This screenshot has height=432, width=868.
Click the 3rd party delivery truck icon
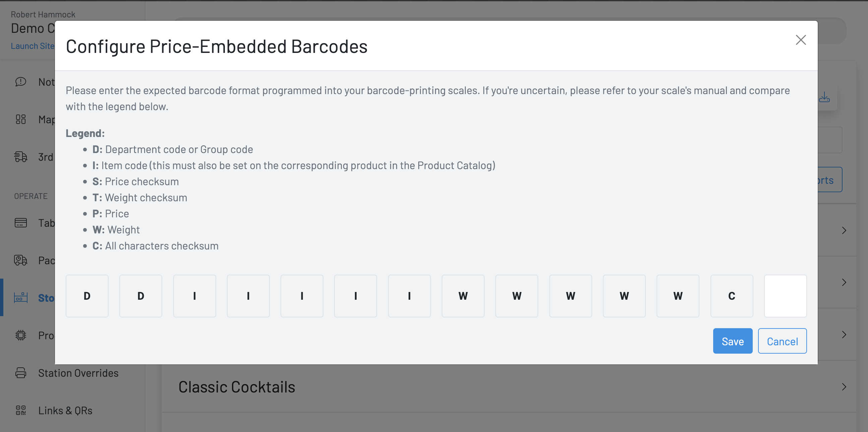click(20, 157)
